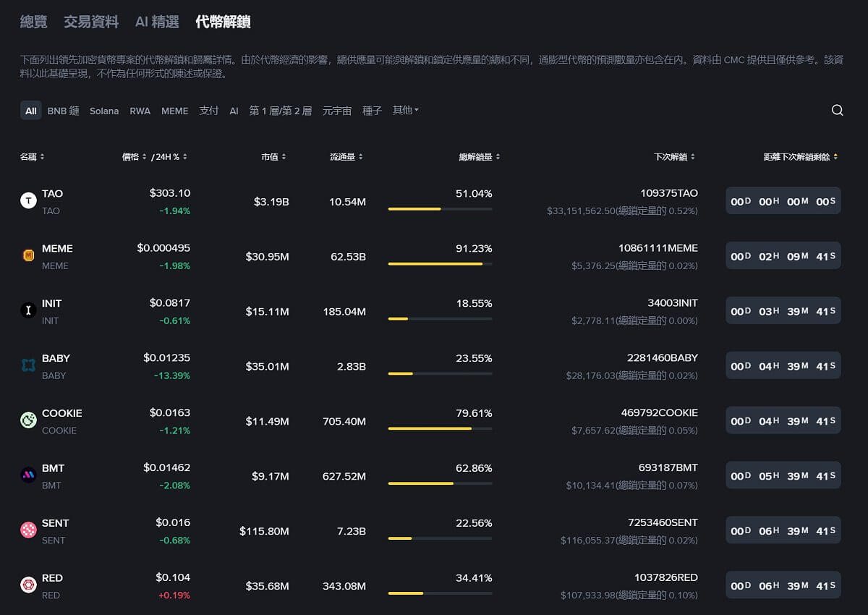This screenshot has width=868, height=615.
Task: Filter by BNB 鏈 category
Action: 63,111
